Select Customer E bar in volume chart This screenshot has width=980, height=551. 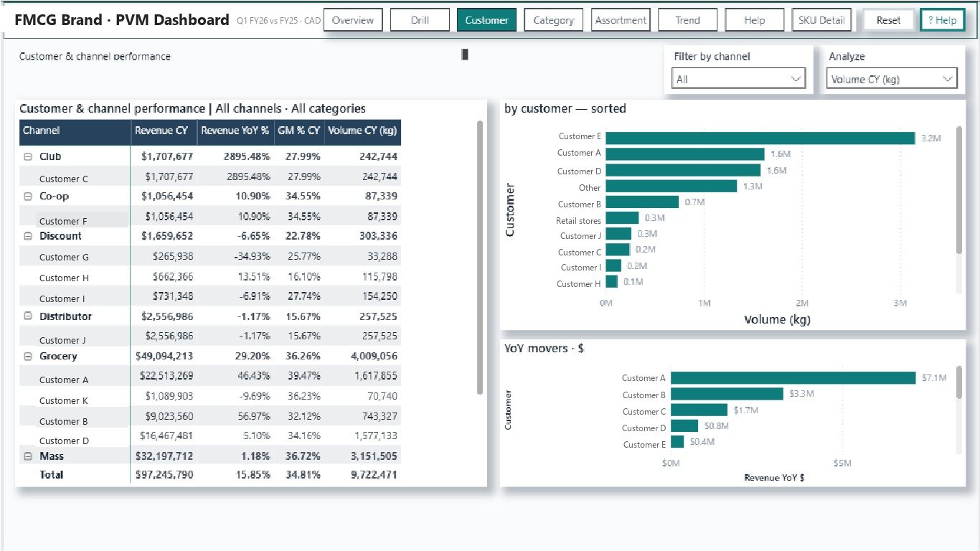[x=760, y=138]
